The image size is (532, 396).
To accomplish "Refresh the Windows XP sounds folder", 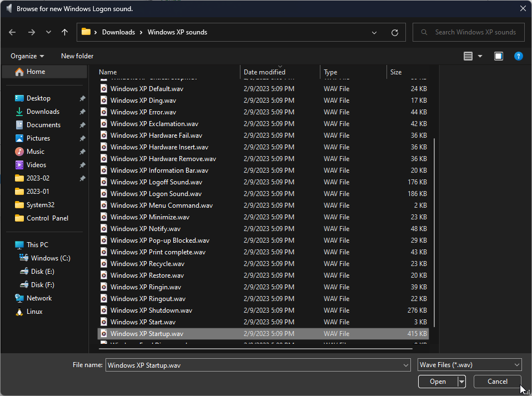I will 394,32.
